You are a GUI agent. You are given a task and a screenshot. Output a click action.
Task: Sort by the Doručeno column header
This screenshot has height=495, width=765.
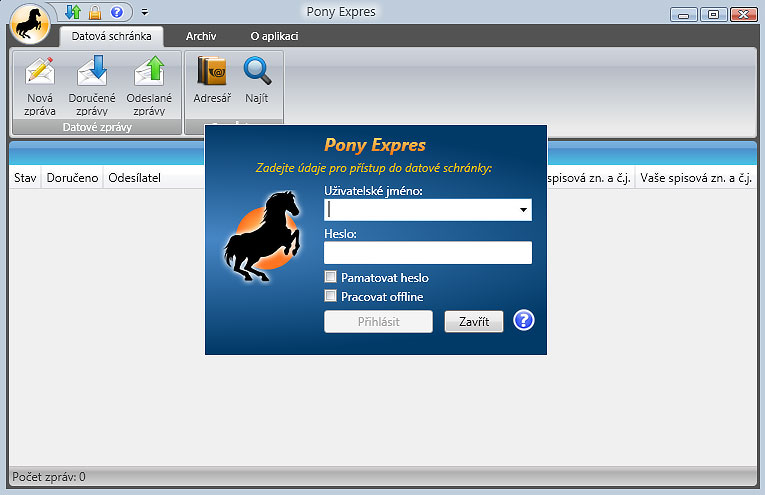72,178
